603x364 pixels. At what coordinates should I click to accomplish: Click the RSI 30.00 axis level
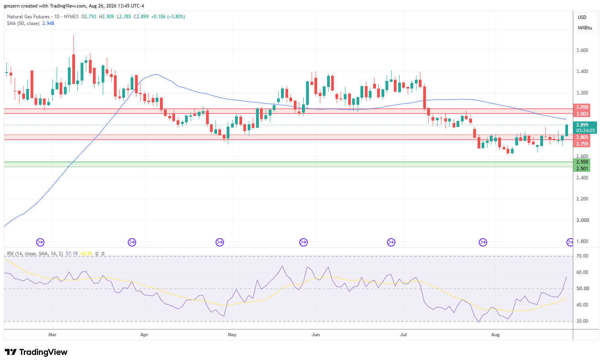[582, 321]
